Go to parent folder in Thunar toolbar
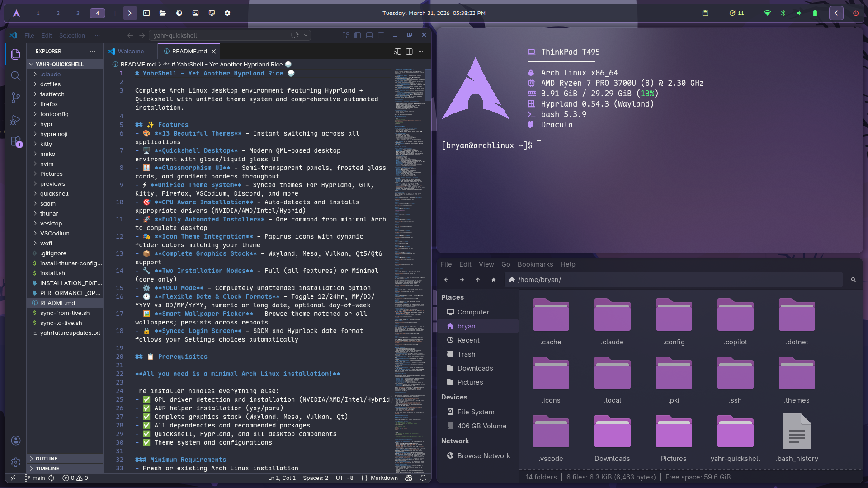The height and width of the screenshot is (488, 868). [x=478, y=280]
